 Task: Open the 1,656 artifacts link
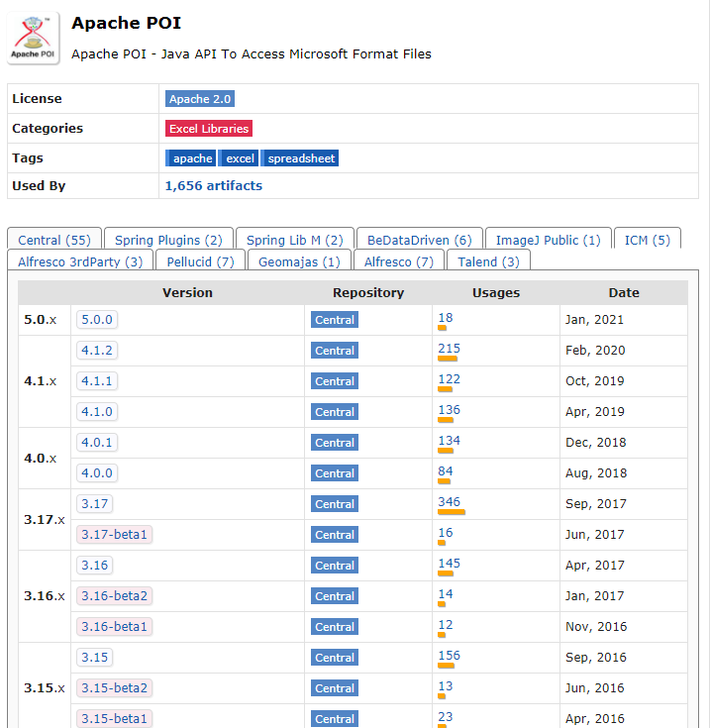[x=214, y=186]
